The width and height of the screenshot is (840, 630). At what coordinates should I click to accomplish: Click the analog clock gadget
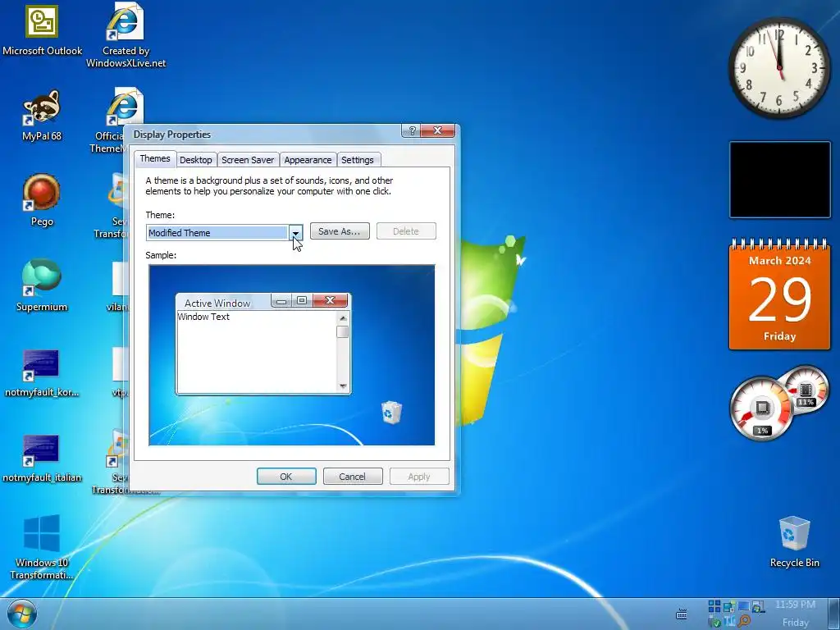779,67
